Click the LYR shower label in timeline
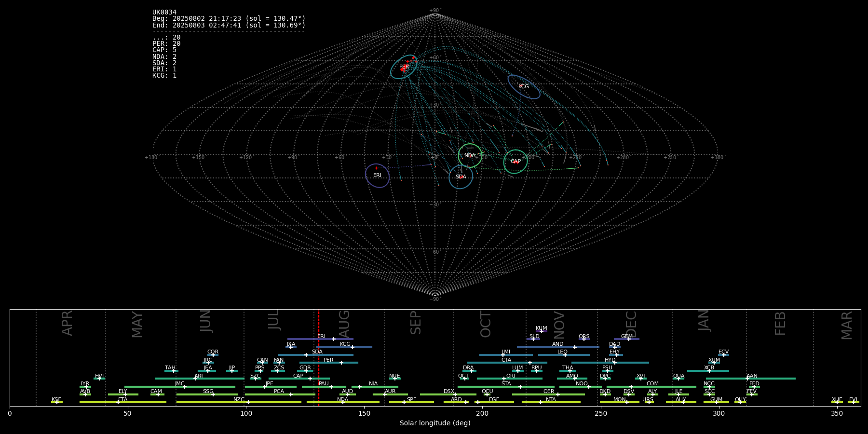868x434 pixels. point(85,384)
